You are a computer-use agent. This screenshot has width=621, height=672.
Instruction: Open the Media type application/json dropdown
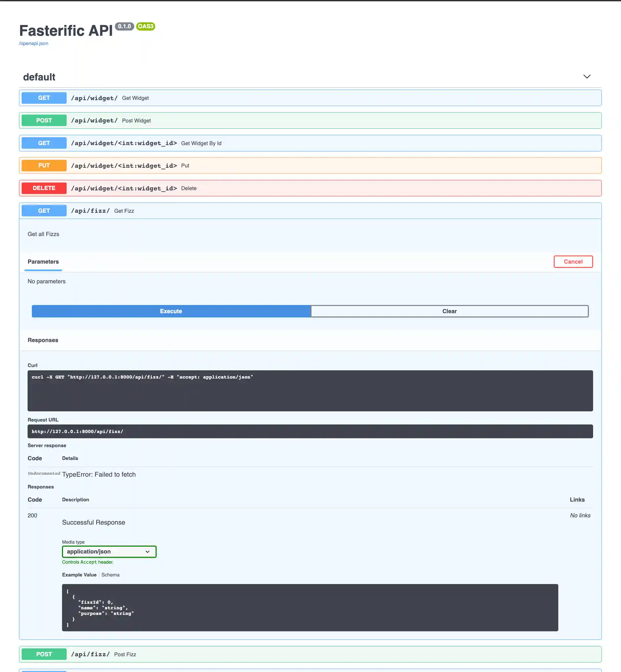pyautogui.click(x=109, y=551)
